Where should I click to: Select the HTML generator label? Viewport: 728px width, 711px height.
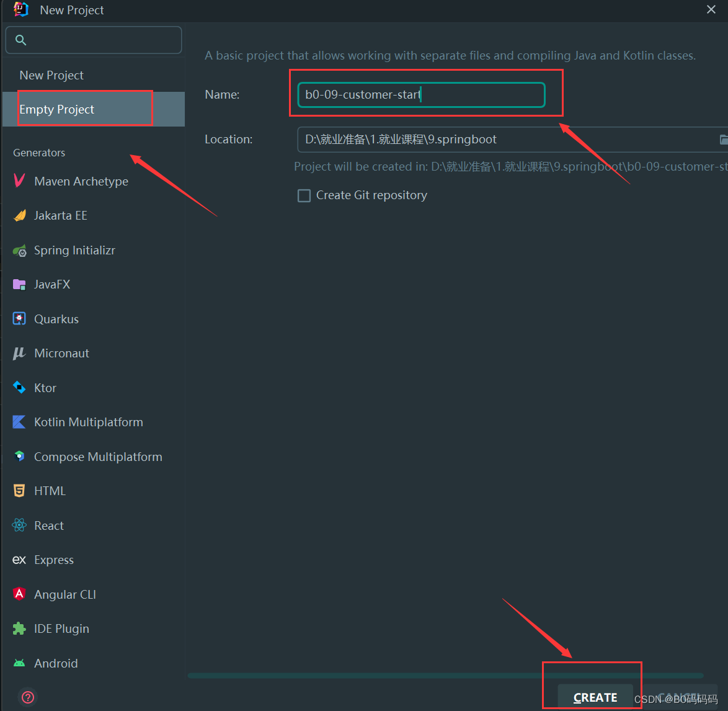[x=50, y=491]
